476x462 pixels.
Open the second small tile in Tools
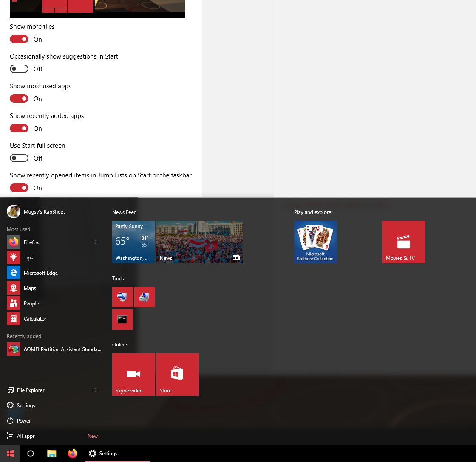[x=144, y=297]
